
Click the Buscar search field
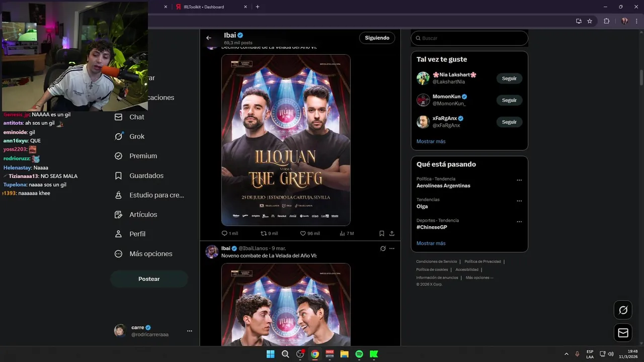coord(469,38)
